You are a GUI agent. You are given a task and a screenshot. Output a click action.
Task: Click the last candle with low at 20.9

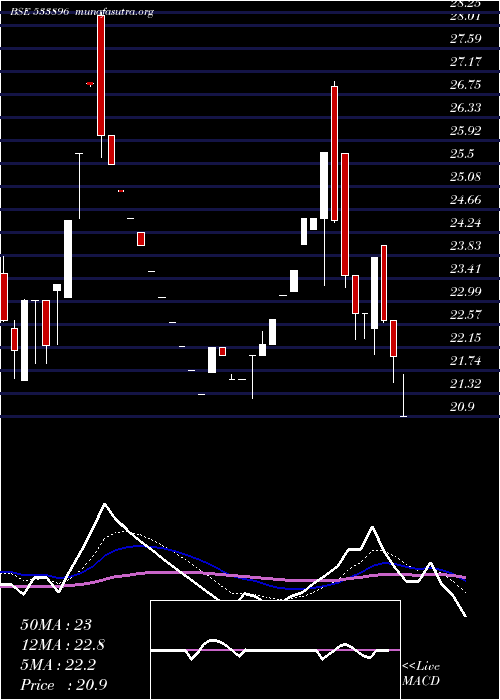[404, 396]
